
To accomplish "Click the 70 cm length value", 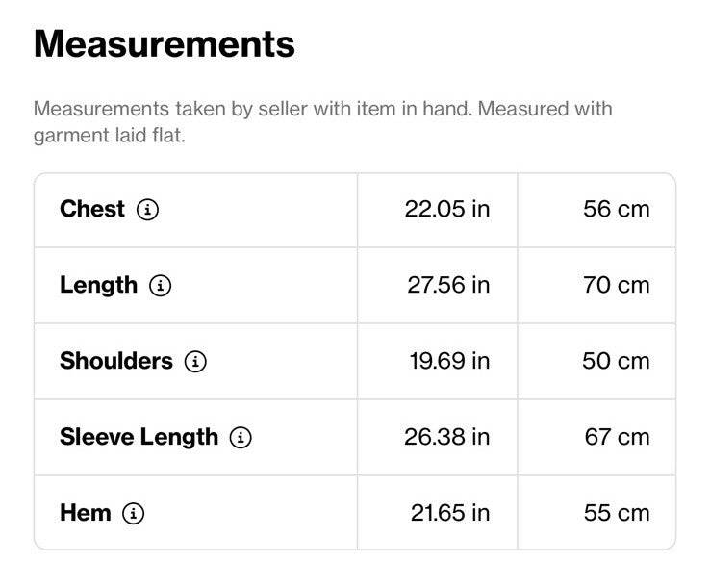I will (617, 286).
